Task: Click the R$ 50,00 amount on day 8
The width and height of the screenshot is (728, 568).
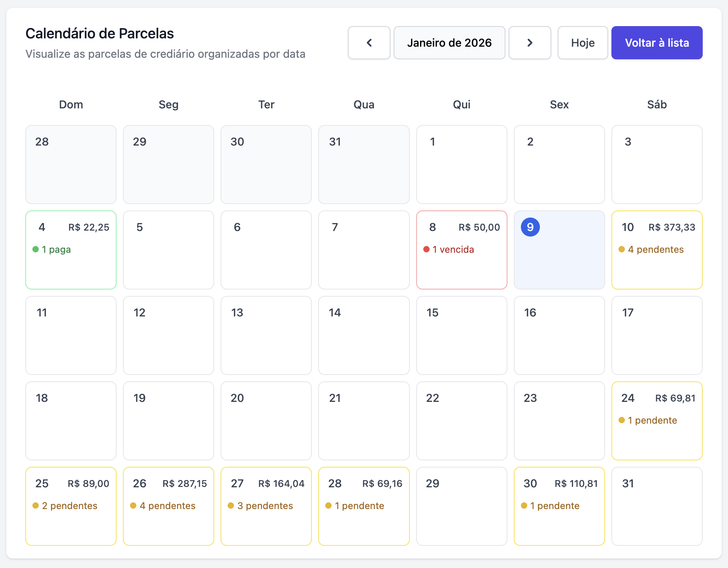Action: [479, 227]
